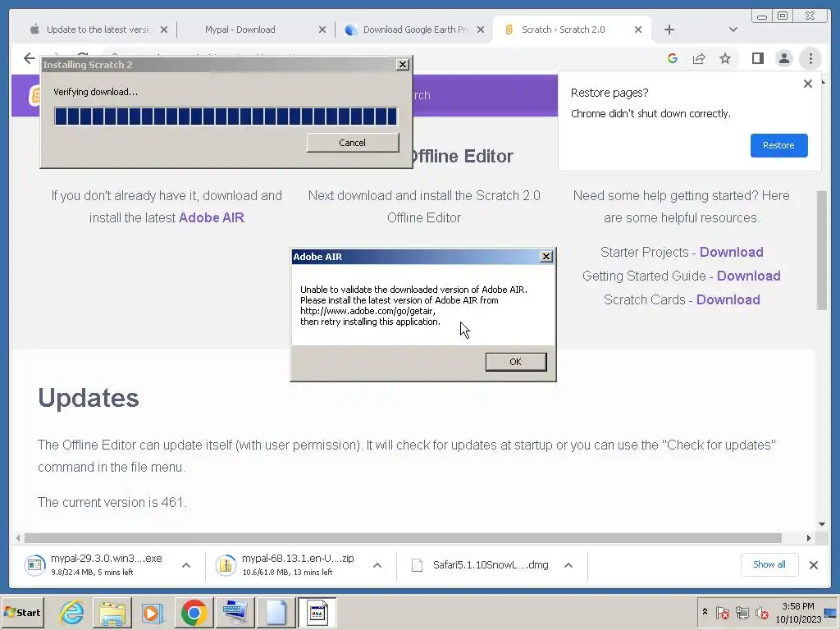Close the Update to the latest version tab

pyautogui.click(x=164, y=30)
